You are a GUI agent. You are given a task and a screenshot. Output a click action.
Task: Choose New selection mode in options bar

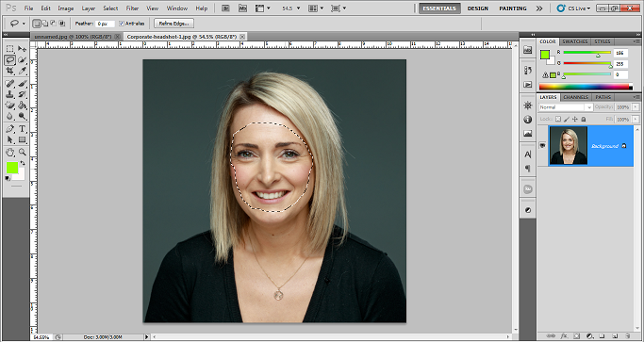(x=37, y=24)
